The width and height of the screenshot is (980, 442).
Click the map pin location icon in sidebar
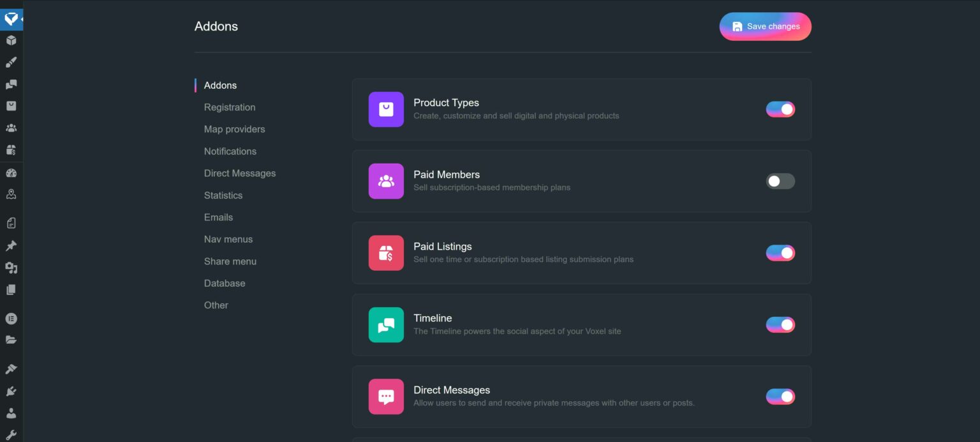(x=11, y=194)
